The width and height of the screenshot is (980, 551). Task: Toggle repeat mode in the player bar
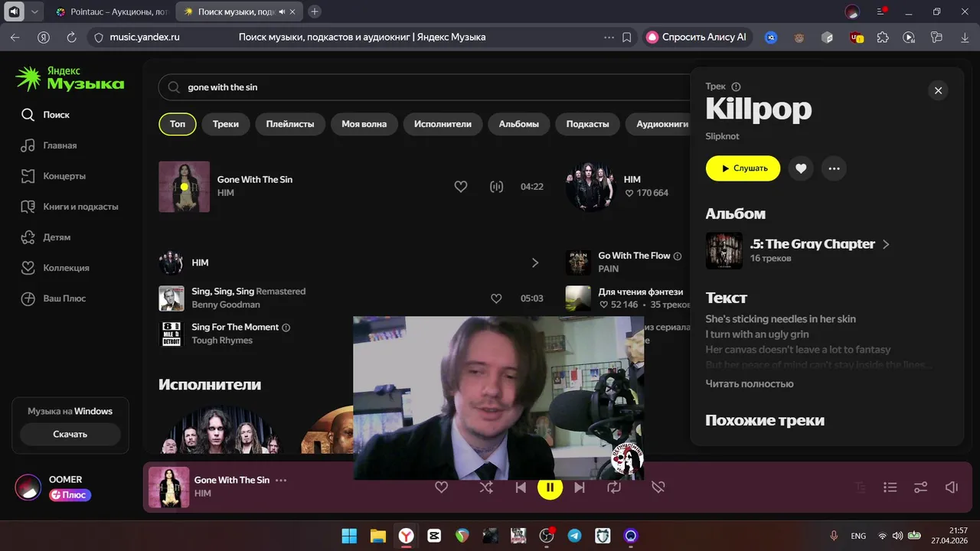(x=614, y=487)
